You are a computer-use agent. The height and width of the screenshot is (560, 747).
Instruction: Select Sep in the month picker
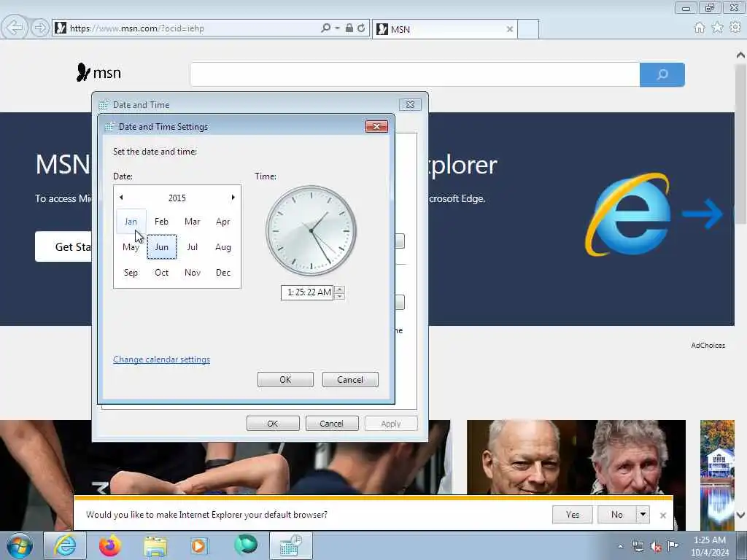pyautogui.click(x=131, y=273)
